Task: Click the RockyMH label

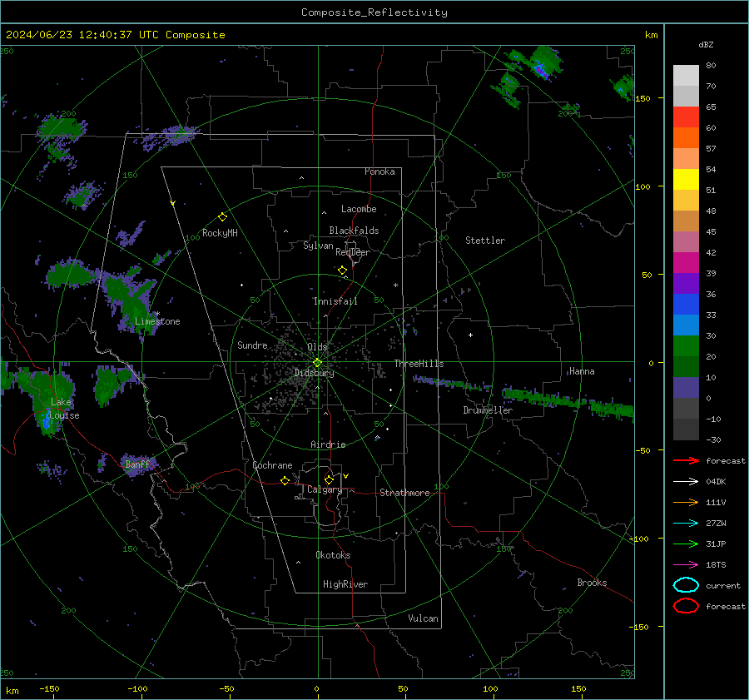Action: point(220,233)
